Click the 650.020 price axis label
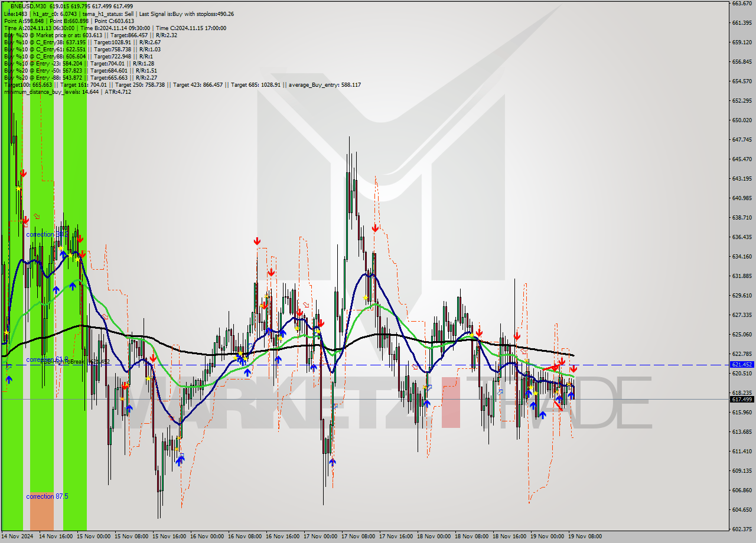The height and width of the screenshot is (543, 756). point(742,120)
